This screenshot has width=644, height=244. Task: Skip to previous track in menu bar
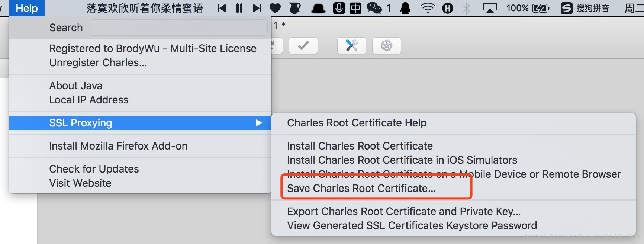(x=222, y=8)
